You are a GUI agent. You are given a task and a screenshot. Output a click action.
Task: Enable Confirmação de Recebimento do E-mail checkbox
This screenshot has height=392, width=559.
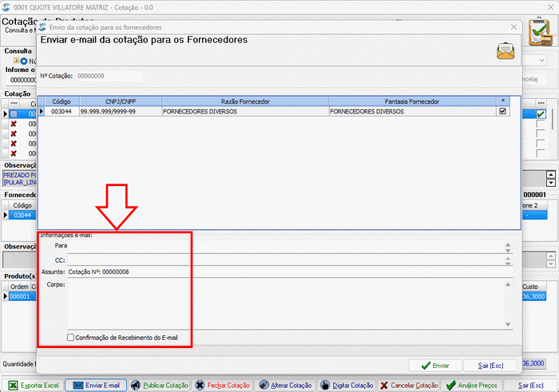pos(70,337)
